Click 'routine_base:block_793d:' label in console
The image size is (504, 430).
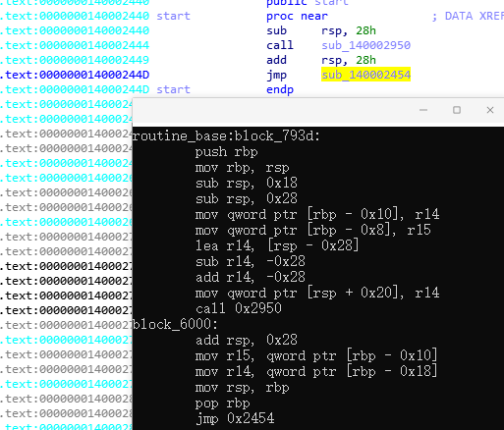[226, 135]
